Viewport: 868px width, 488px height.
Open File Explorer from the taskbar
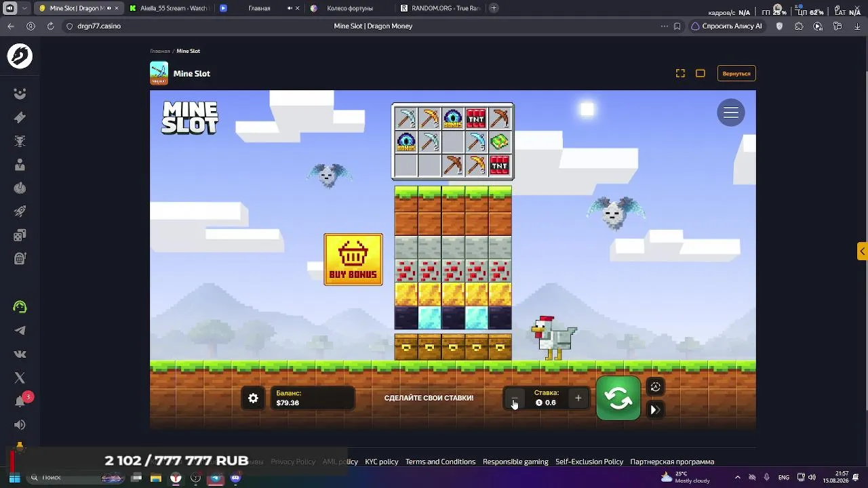(x=156, y=478)
